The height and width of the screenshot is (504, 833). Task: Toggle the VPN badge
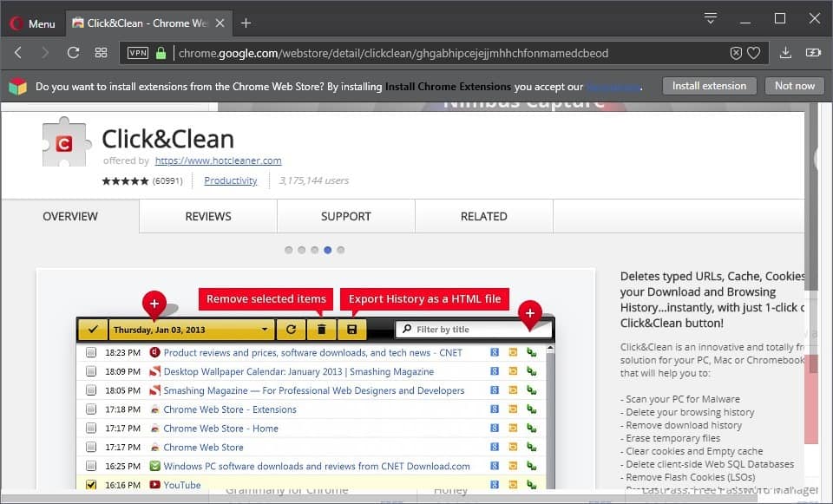[138, 53]
